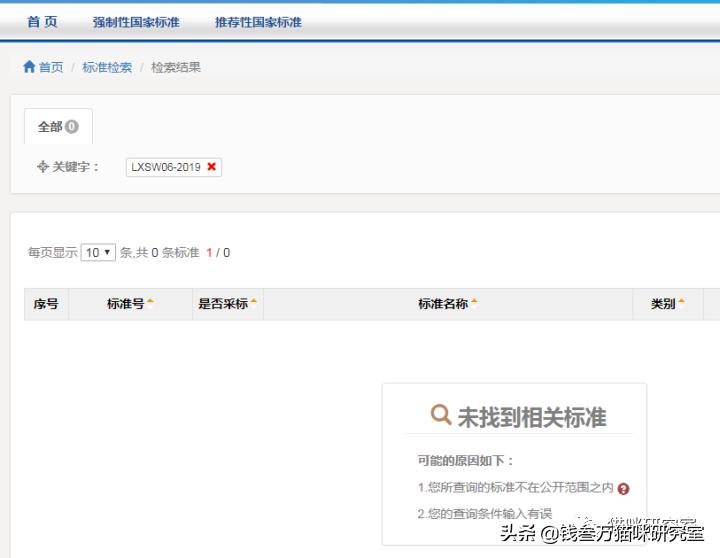Screen dimensions: 720x558
Task: Click sort arrow next to 标准号
Action: tap(150, 301)
